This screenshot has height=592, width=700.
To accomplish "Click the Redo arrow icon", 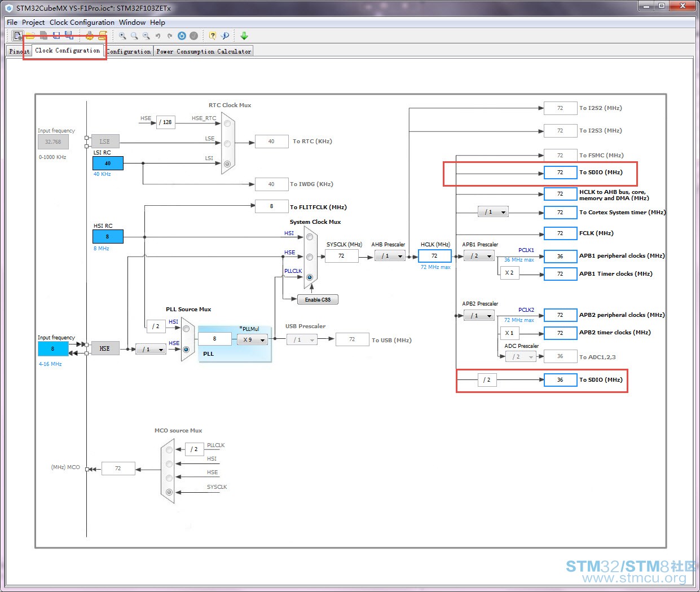I will (x=170, y=36).
